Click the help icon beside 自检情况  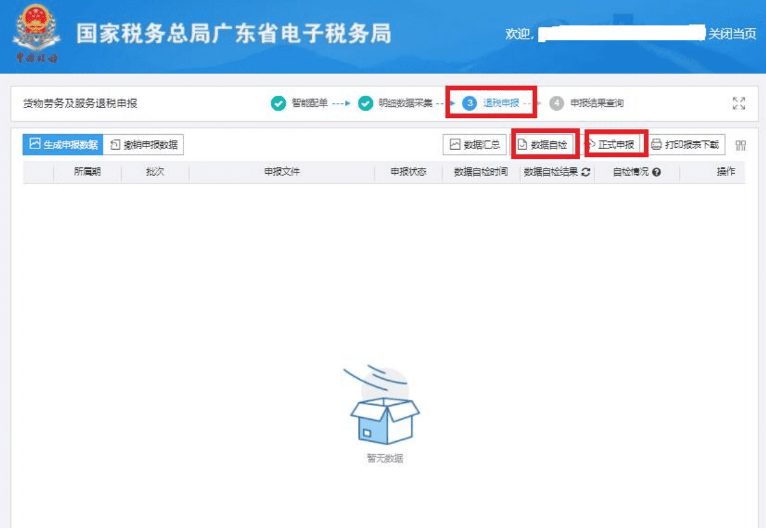click(x=657, y=172)
